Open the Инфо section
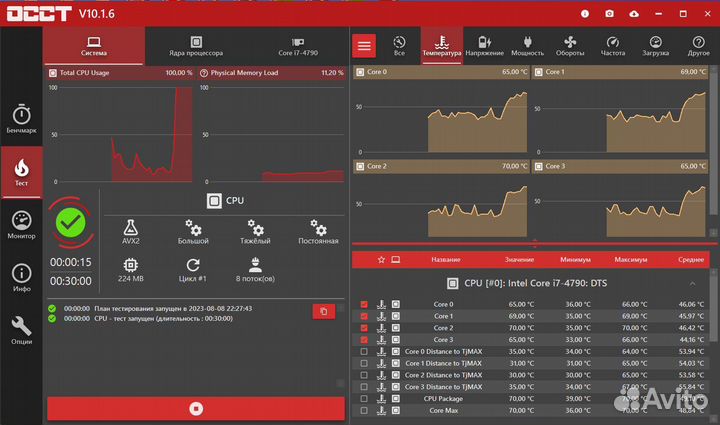 coord(22,278)
